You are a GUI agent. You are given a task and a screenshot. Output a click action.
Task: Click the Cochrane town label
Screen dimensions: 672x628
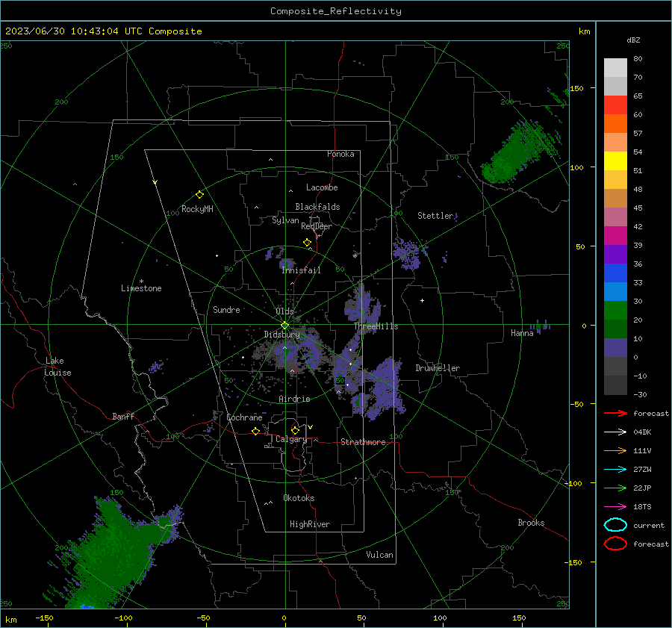[244, 417]
